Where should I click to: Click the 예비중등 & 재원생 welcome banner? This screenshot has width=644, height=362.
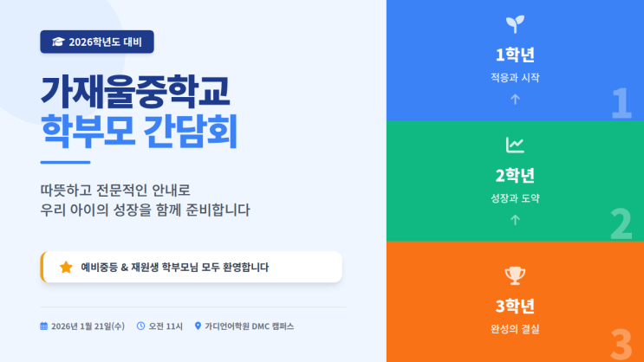tap(192, 267)
